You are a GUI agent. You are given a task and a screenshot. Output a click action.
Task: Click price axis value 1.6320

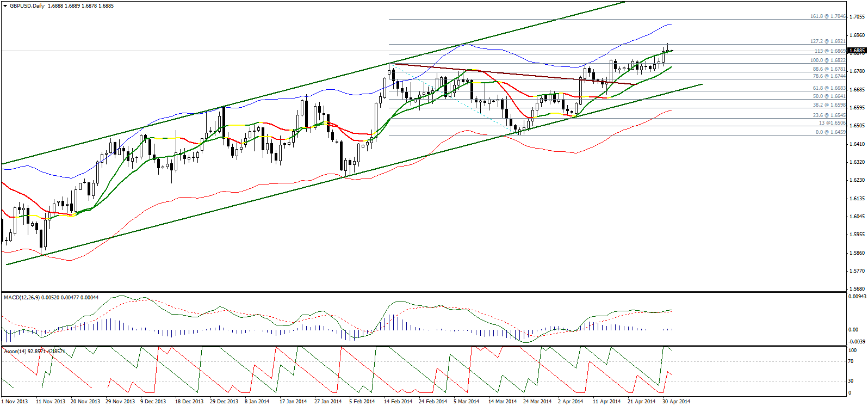858,162
